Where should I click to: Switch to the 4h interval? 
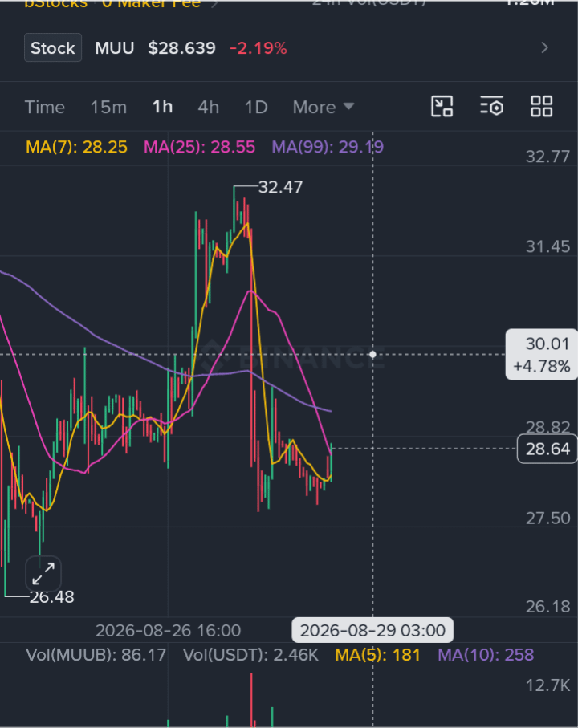pos(209,108)
